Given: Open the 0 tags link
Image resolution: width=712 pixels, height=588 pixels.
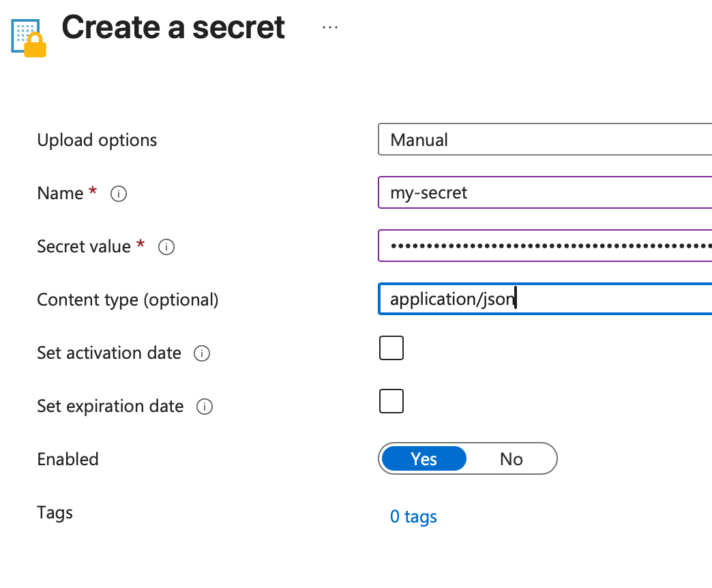Looking at the screenshot, I should tap(413, 517).
